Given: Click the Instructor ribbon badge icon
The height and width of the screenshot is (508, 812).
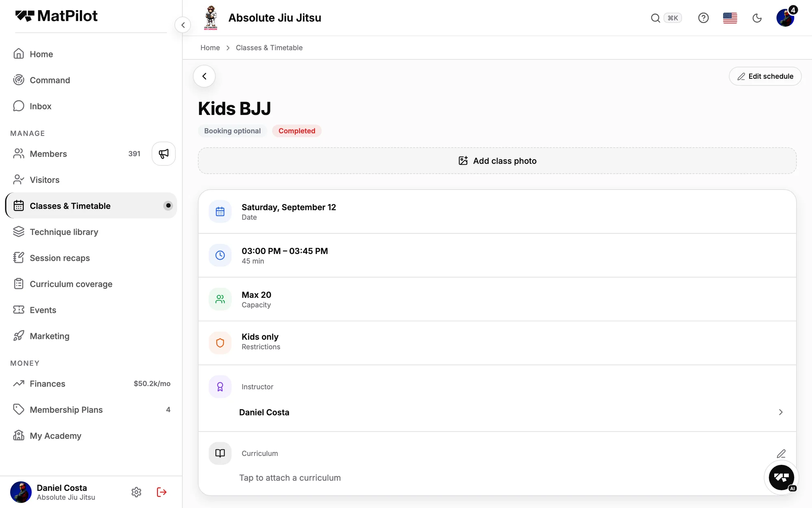Looking at the screenshot, I should [220, 387].
